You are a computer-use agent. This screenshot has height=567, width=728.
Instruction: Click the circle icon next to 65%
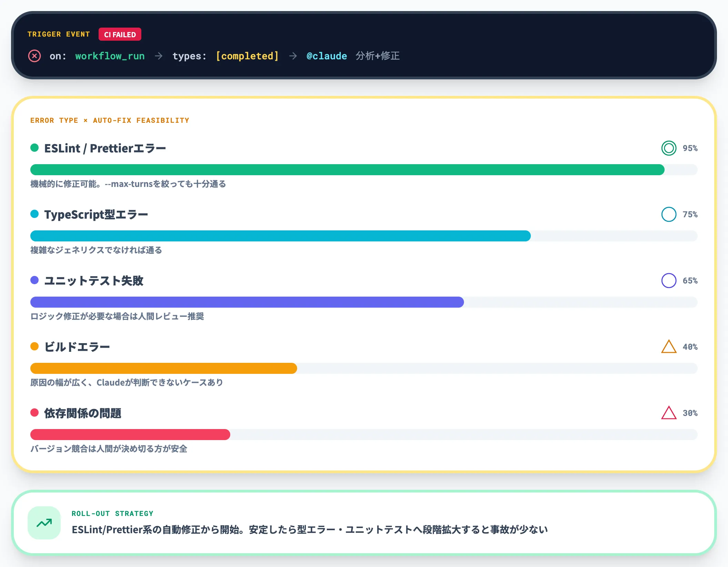tap(669, 281)
